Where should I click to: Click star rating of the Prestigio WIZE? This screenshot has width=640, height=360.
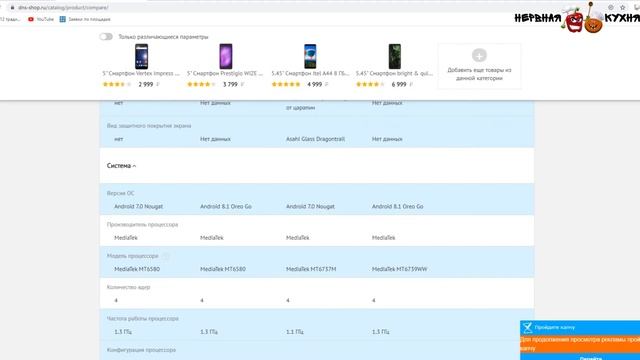point(201,84)
